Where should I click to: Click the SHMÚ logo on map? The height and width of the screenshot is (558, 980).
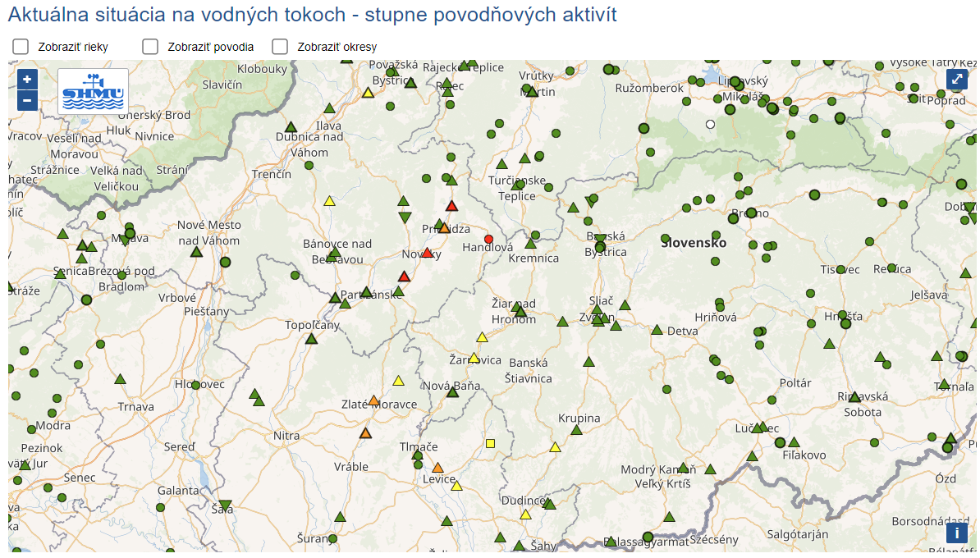(x=93, y=91)
